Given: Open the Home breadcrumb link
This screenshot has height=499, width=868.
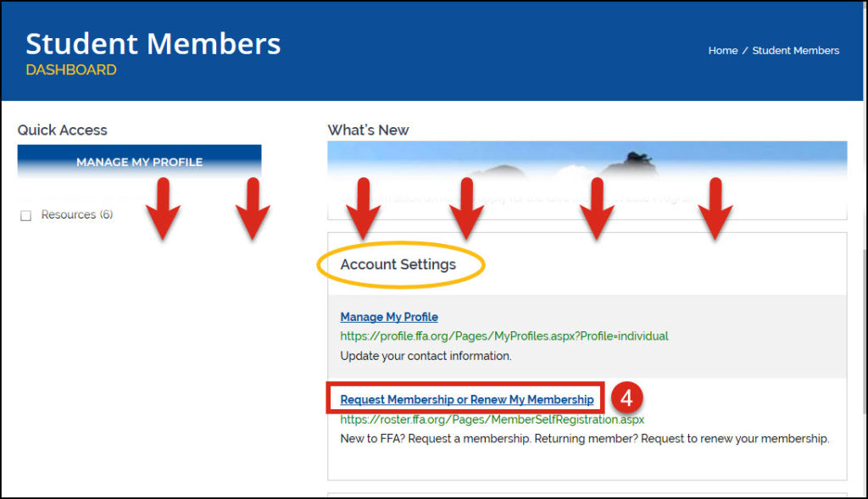Looking at the screenshot, I should pyautogui.click(x=723, y=50).
